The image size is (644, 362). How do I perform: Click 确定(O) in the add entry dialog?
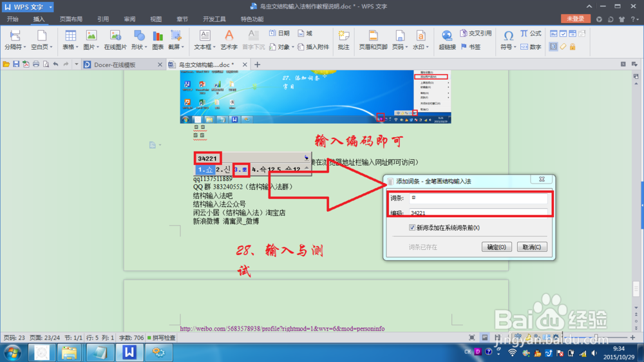[497, 247]
